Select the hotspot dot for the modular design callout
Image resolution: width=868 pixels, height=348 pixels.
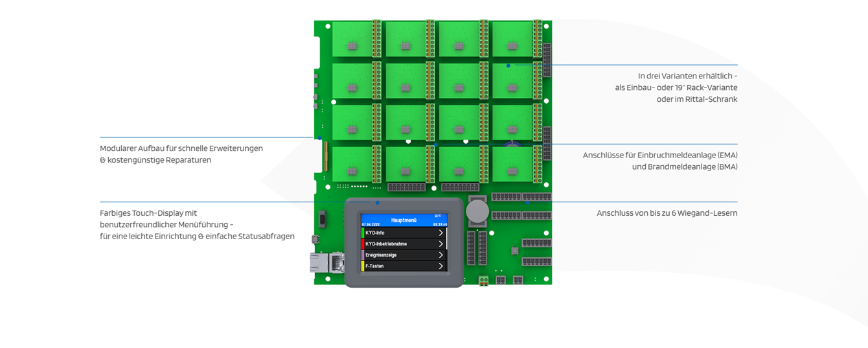(319, 138)
